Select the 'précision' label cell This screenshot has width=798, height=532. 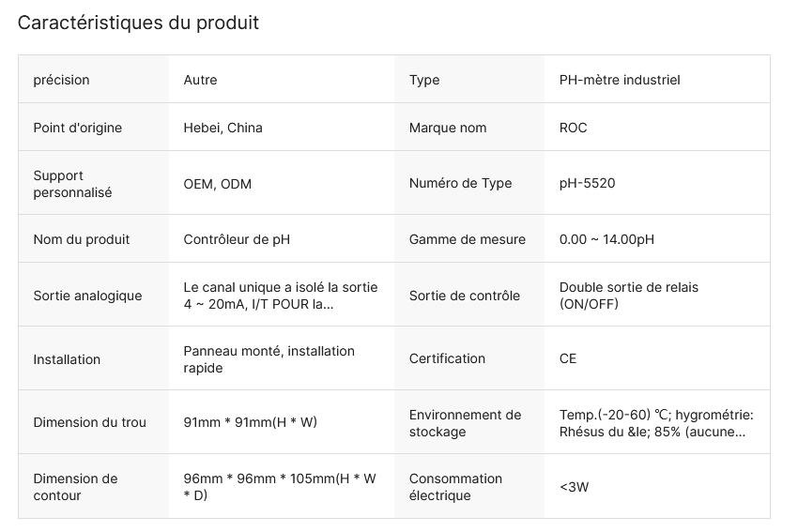(62, 80)
